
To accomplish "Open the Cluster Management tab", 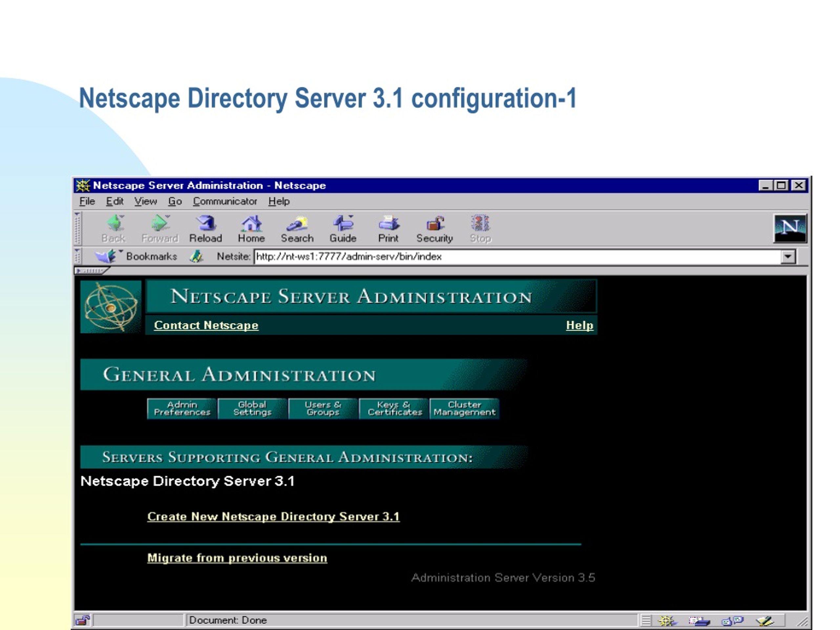I will 464,409.
